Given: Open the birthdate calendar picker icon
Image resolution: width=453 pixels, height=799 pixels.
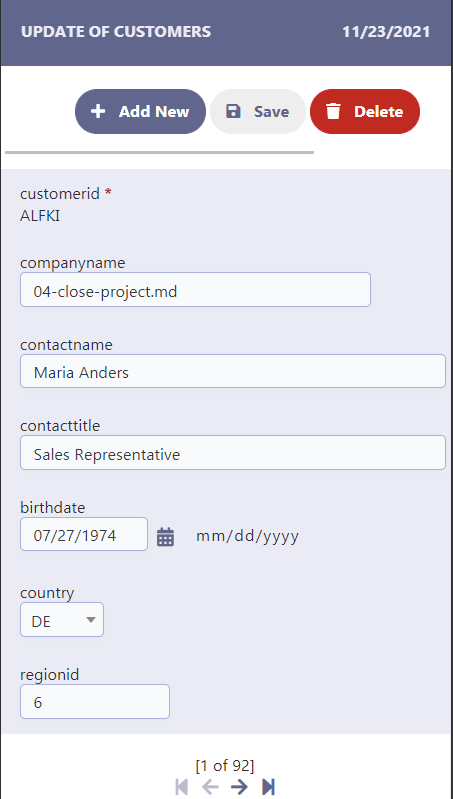Looking at the screenshot, I should (x=165, y=537).
